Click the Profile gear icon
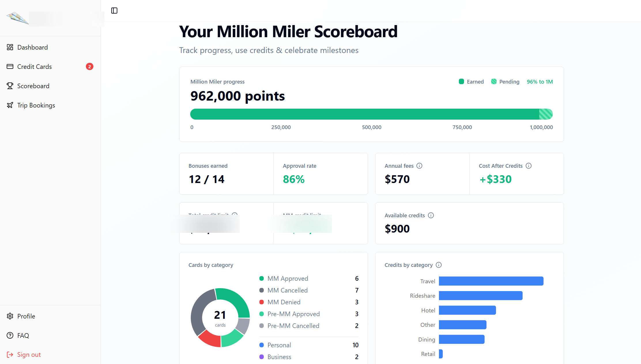The width and height of the screenshot is (641, 364). point(10,316)
